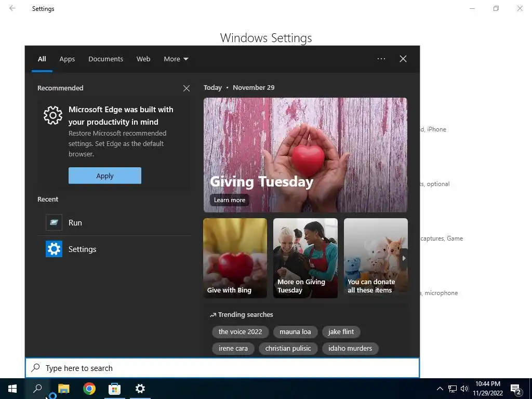Open the Give with Bing card

click(x=235, y=258)
